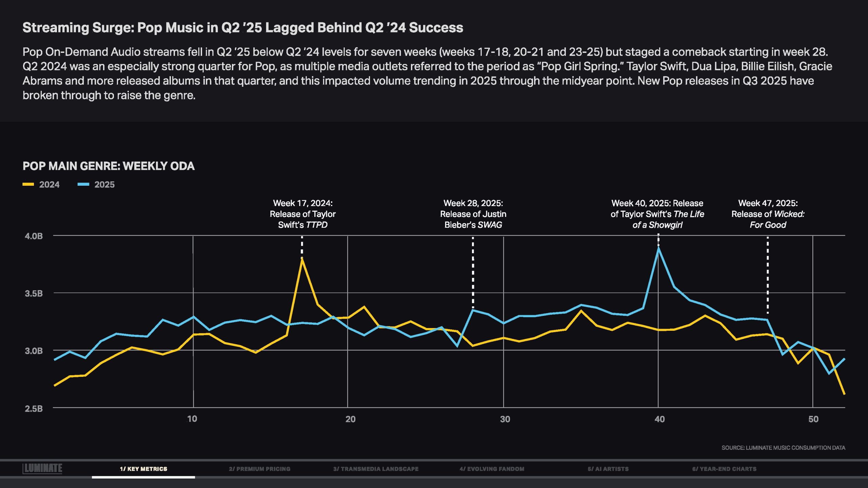Click the week 30 x-axis label
Image resolution: width=868 pixels, height=488 pixels.
click(x=505, y=419)
